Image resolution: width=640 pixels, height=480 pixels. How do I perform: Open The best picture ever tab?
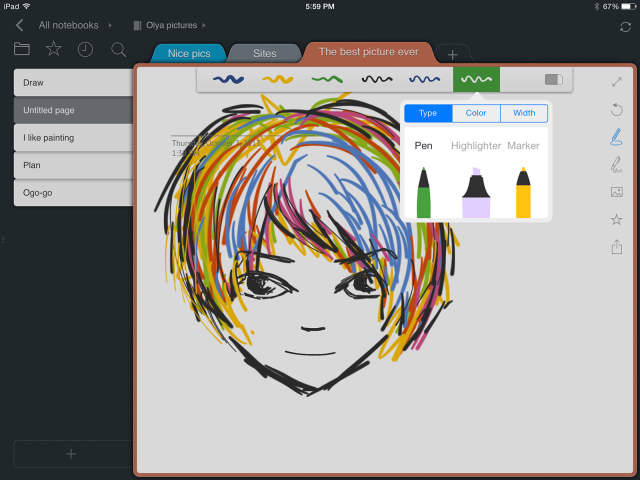click(369, 52)
